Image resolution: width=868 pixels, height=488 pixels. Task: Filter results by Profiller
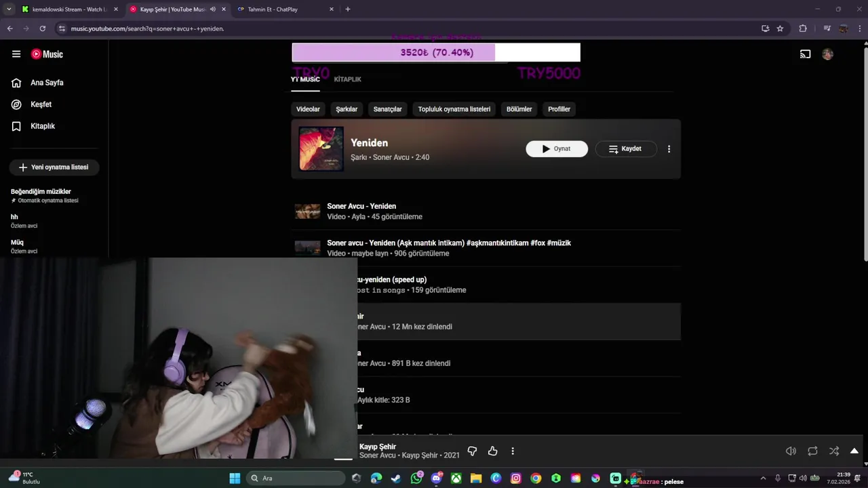click(559, 109)
